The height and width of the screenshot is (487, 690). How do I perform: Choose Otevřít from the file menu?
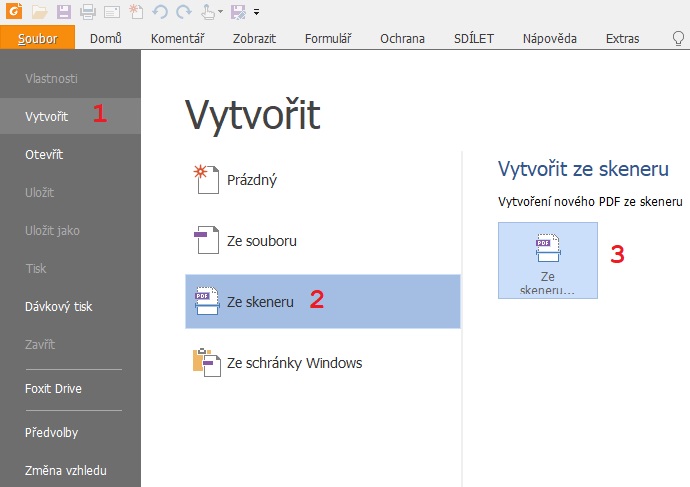click(45, 155)
